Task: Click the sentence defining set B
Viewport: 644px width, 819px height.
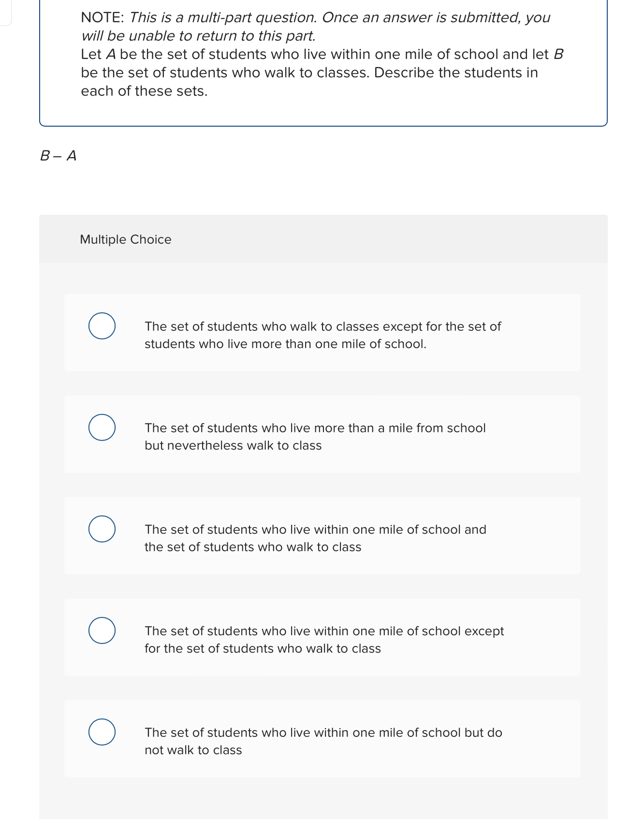Action: [309, 72]
